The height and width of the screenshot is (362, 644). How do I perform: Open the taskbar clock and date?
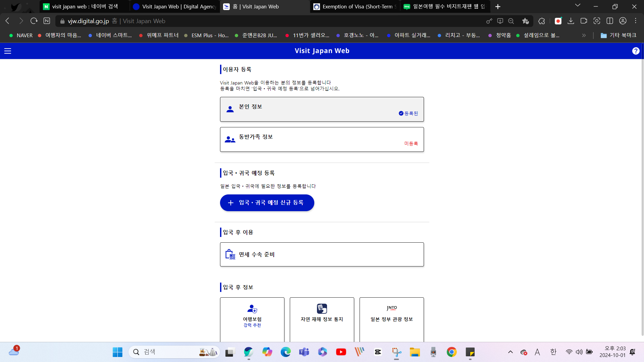coord(613,352)
